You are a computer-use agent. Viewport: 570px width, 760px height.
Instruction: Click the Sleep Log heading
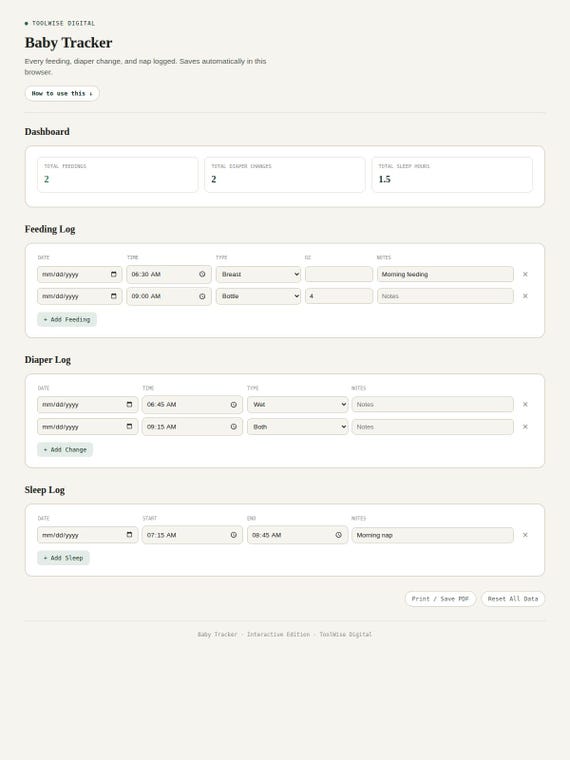coord(45,490)
